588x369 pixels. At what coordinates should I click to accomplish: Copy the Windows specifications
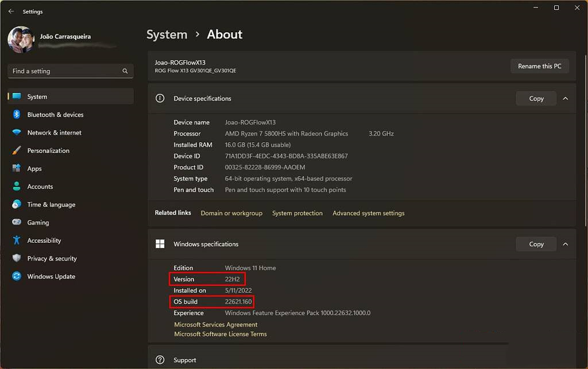[536, 244]
